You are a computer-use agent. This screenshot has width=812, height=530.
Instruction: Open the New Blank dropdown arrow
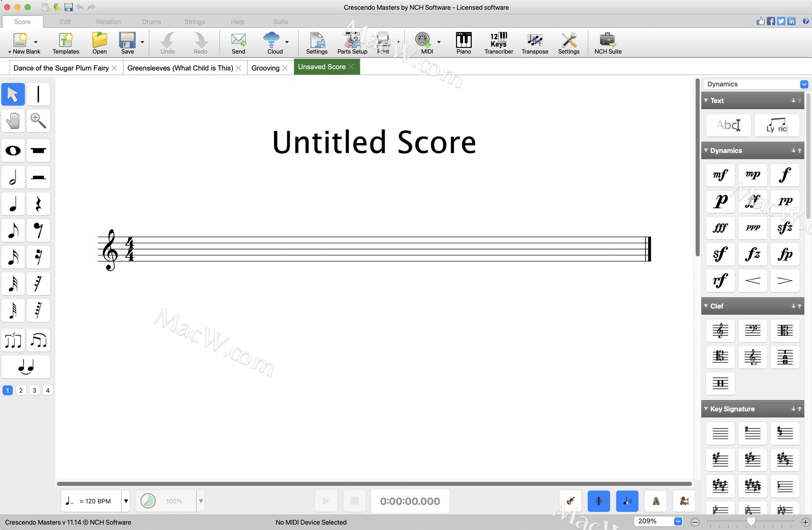click(36, 42)
